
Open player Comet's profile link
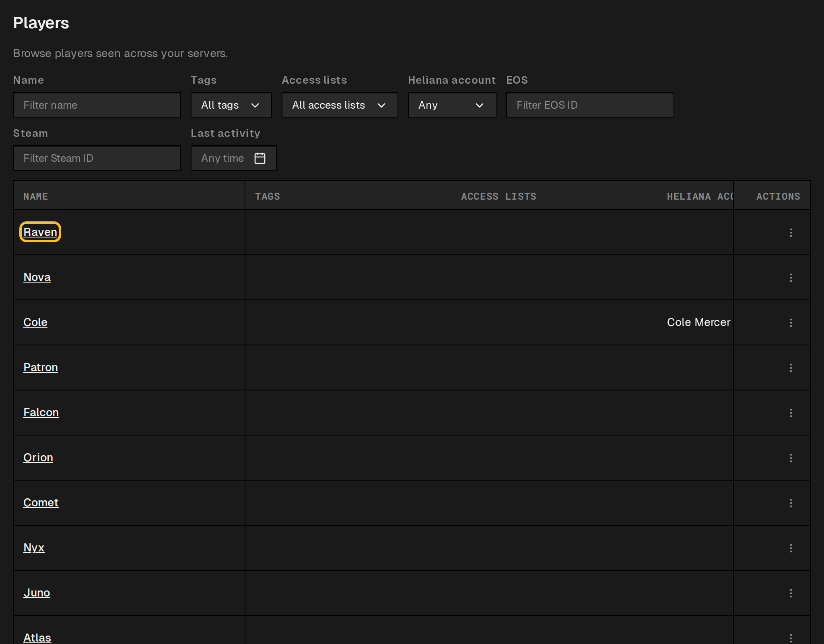pyautogui.click(x=41, y=503)
